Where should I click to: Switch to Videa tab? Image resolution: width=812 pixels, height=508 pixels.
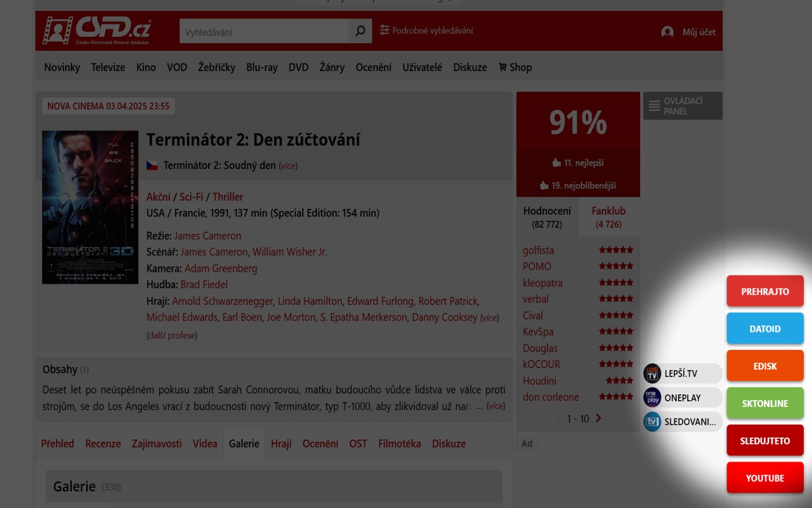click(x=205, y=443)
